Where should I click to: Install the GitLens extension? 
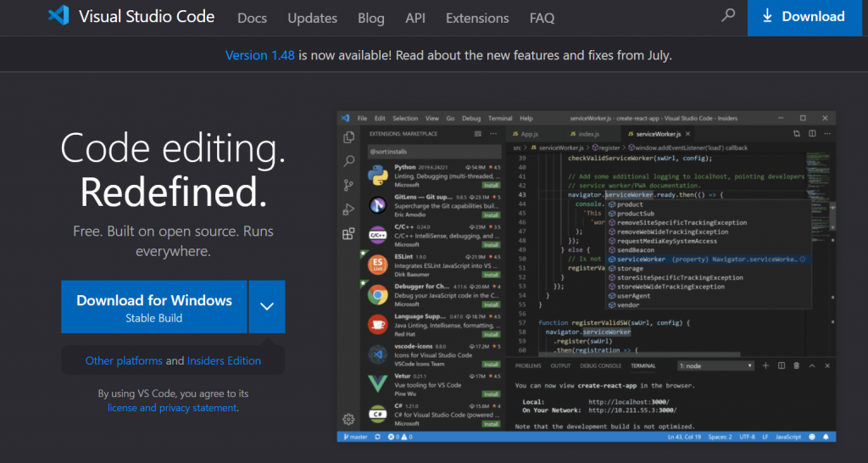coord(491,215)
